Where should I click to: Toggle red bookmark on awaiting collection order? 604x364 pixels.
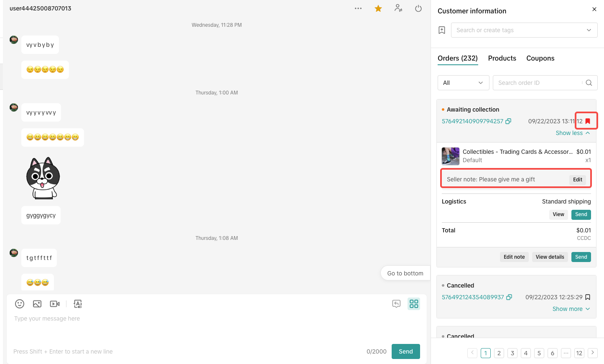[588, 121]
